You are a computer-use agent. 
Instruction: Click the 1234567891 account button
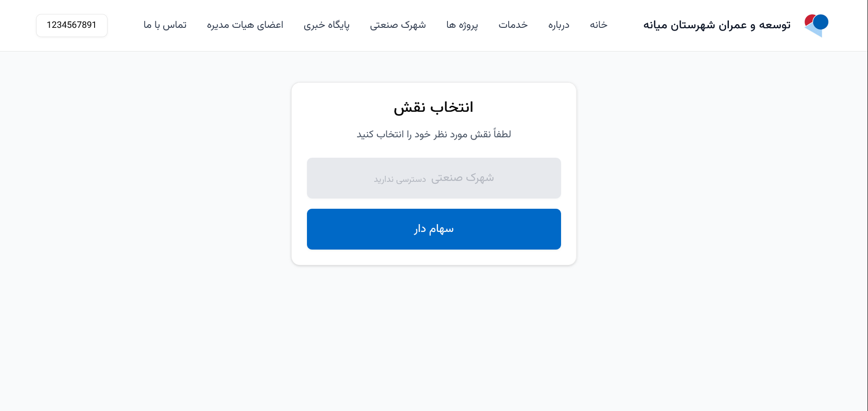tap(72, 25)
